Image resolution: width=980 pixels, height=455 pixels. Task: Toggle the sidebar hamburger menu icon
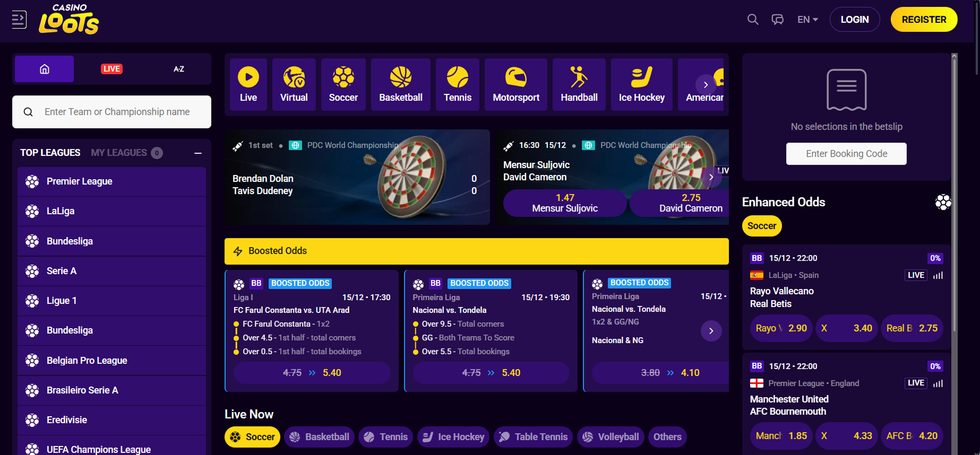(19, 20)
